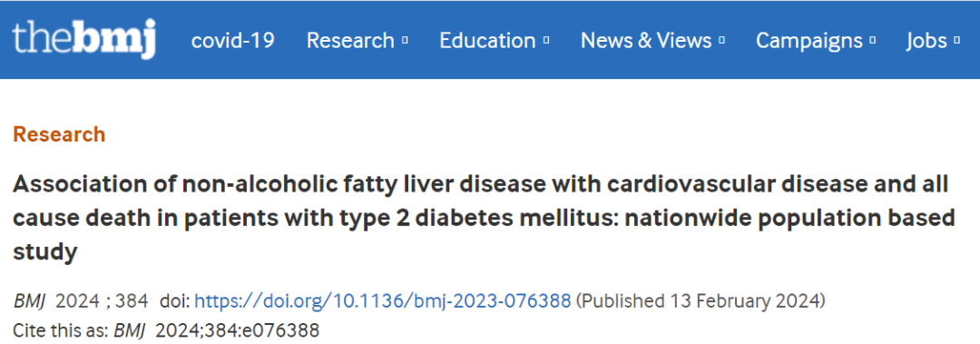Open the Jobs navigation menu
This screenshot has height=344, width=980.
(x=926, y=41)
